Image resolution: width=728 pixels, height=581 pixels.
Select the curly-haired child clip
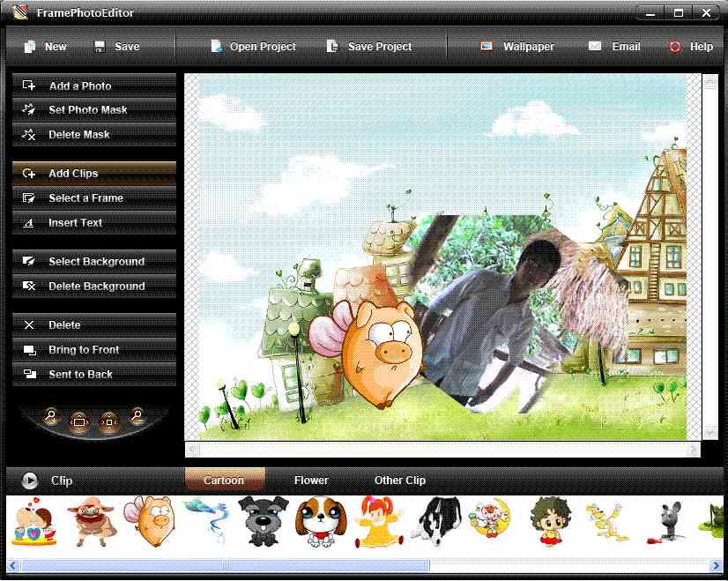coord(551,521)
